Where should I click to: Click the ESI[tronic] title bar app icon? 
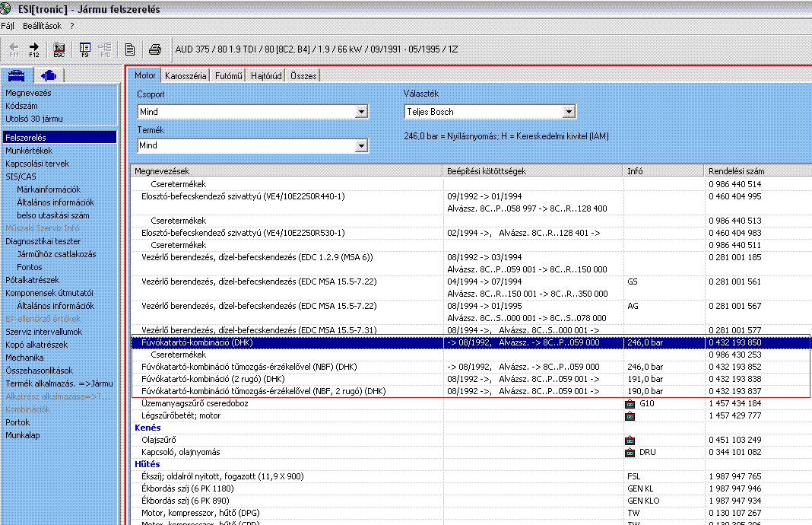point(5,8)
